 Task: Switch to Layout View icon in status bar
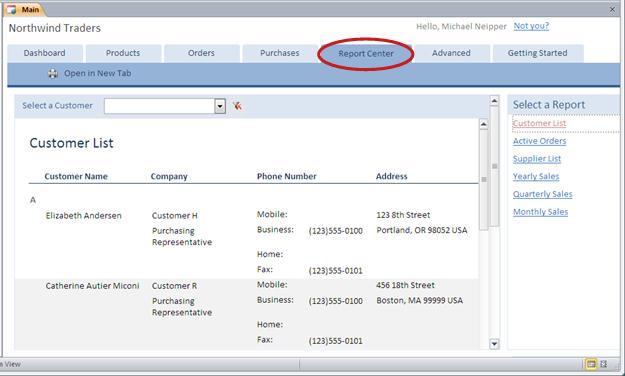click(603, 364)
